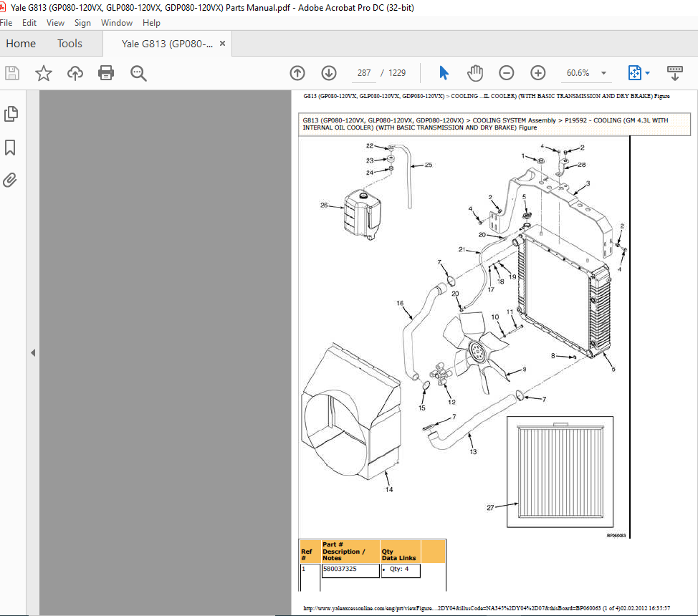Click the total pages count 1229
The image size is (698, 616).
397,73
